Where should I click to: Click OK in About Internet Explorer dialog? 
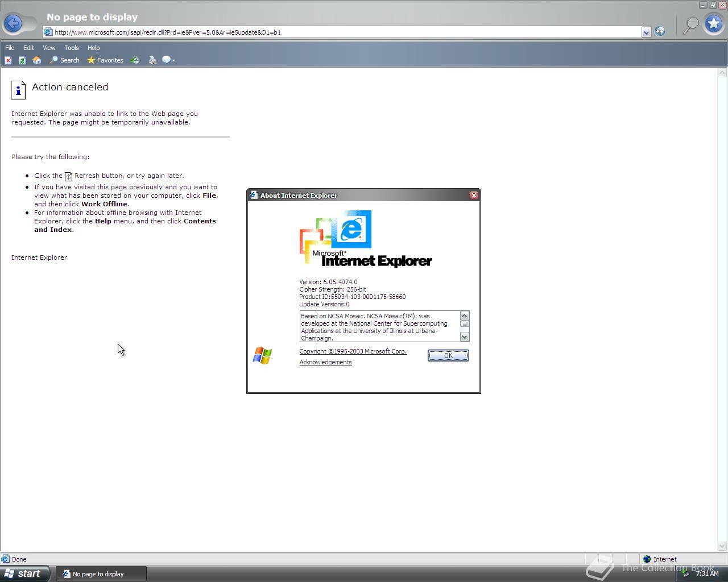pyautogui.click(x=448, y=355)
